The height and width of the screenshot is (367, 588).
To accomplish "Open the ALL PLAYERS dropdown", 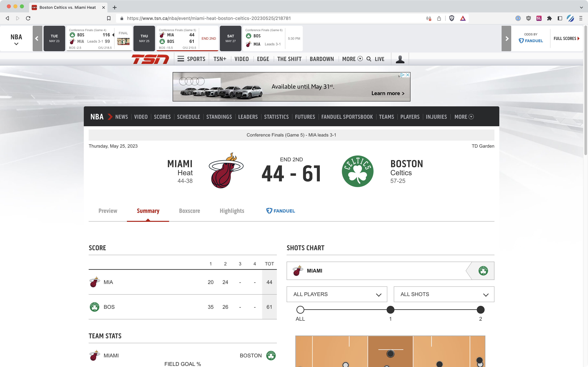I will (336, 294).
